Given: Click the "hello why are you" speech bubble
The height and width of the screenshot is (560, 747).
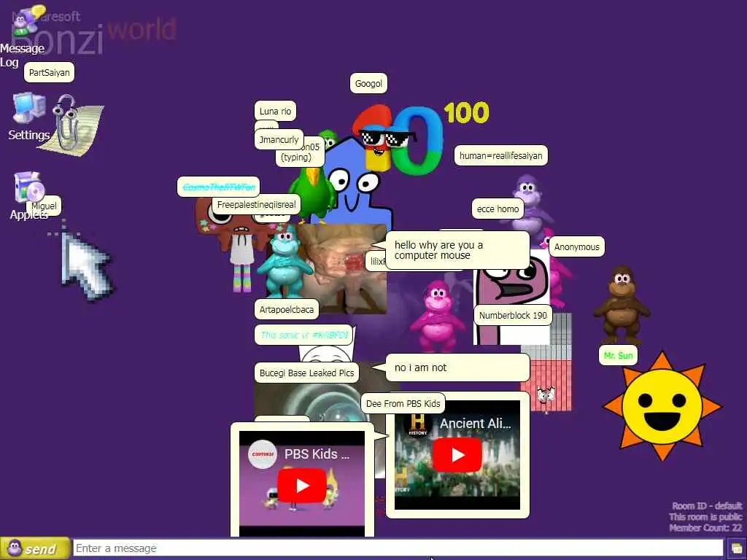Looking at the screenshot, I should (457, 251).
